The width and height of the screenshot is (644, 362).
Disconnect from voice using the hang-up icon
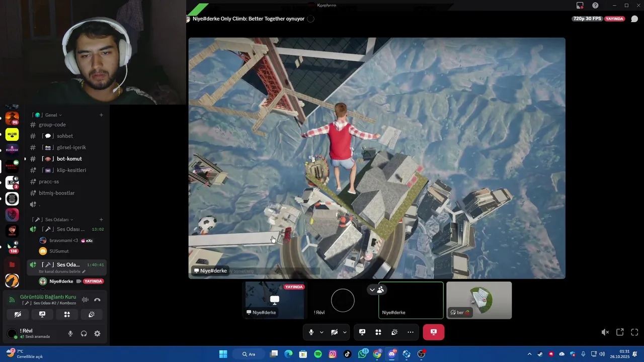tap(97, 300)
